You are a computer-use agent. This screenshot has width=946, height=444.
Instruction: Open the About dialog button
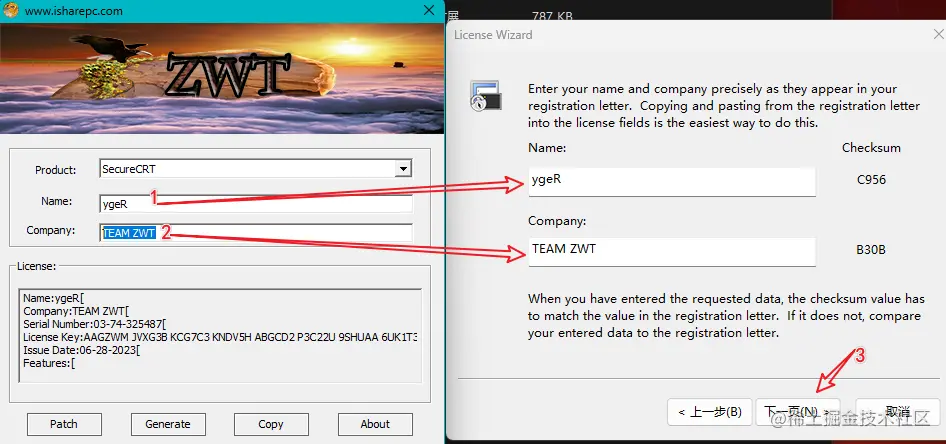375,424
